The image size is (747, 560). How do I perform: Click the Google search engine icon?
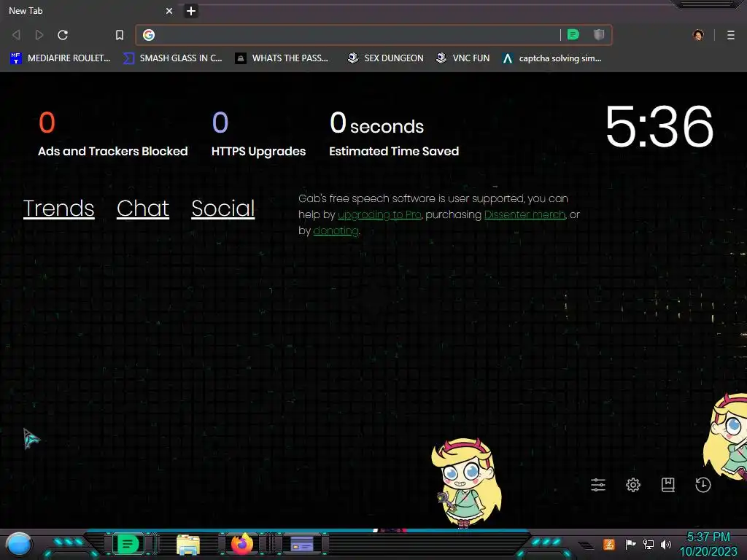(149, 35)
